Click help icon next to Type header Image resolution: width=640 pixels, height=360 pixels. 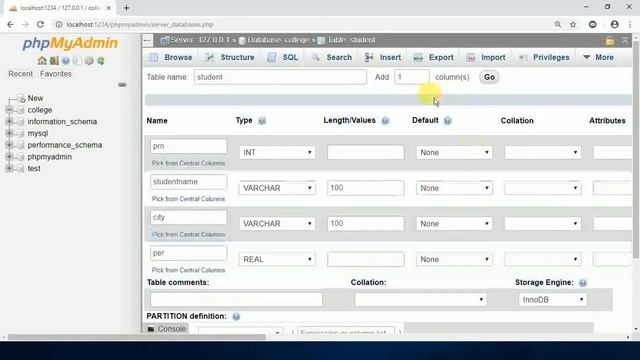pos(262,121)
